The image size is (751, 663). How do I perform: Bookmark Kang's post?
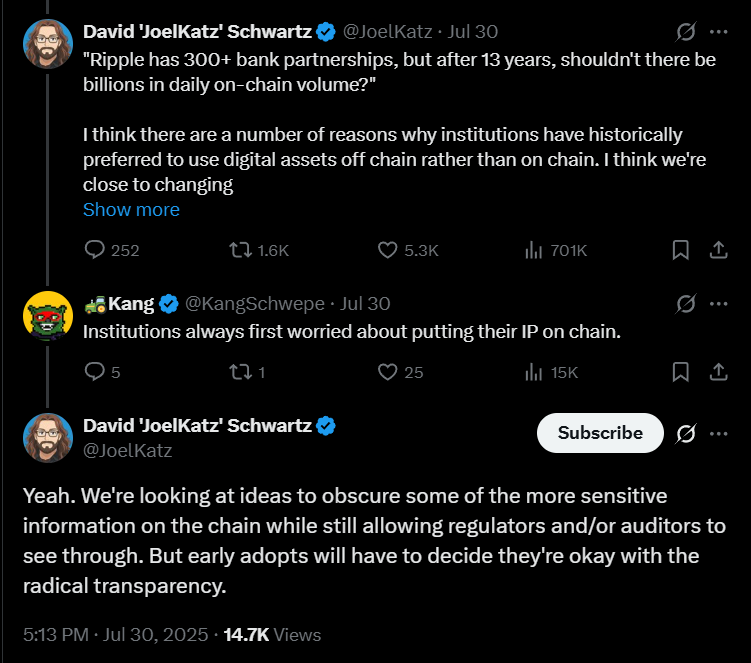tap(680, 372)
